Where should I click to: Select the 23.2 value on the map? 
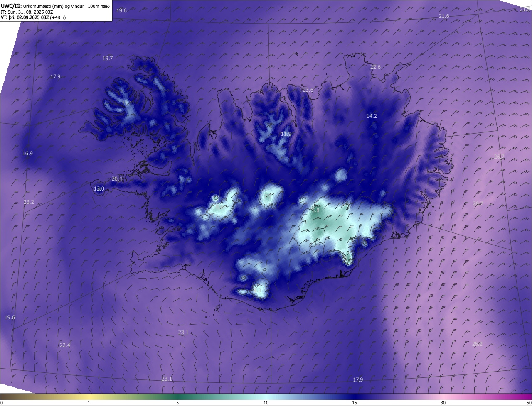click(x=29, y=202)
